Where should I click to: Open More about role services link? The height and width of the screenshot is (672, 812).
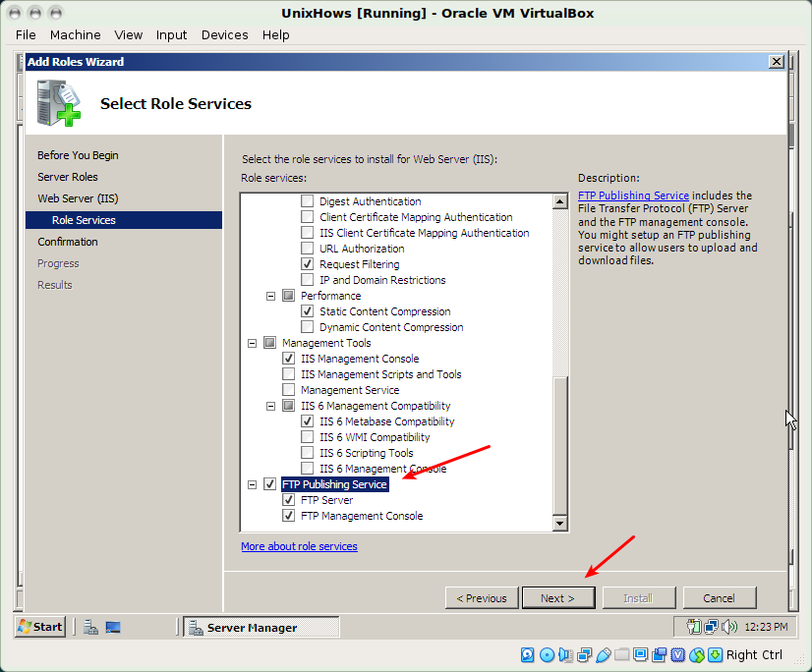[299, 546]
